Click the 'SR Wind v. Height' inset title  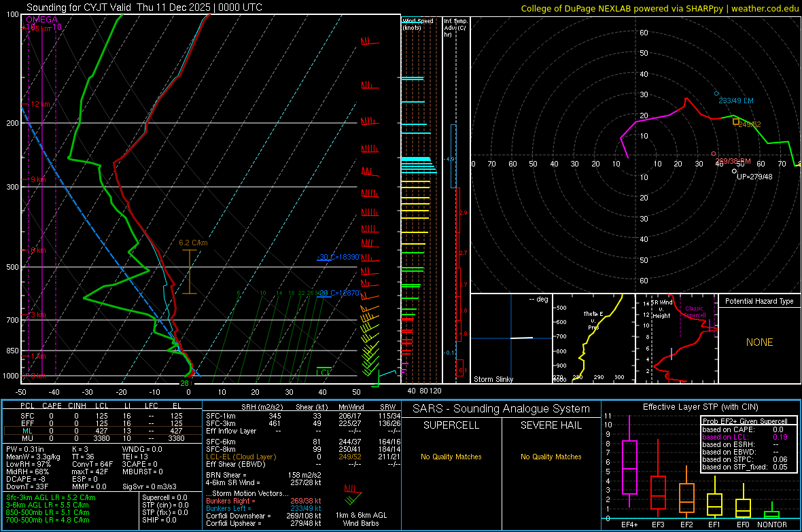pyautogui.click(x=663, y=309)
